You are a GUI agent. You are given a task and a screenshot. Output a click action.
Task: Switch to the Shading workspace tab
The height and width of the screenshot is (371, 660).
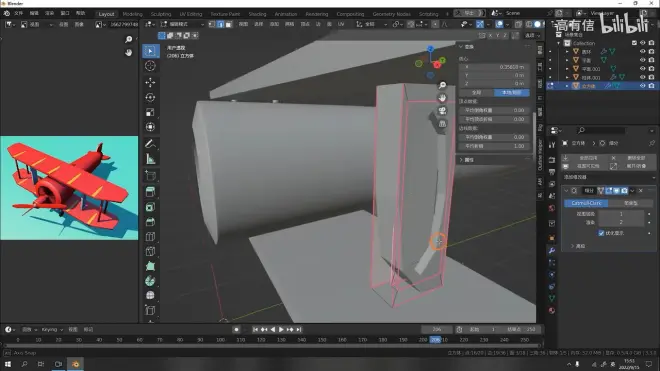257,14
